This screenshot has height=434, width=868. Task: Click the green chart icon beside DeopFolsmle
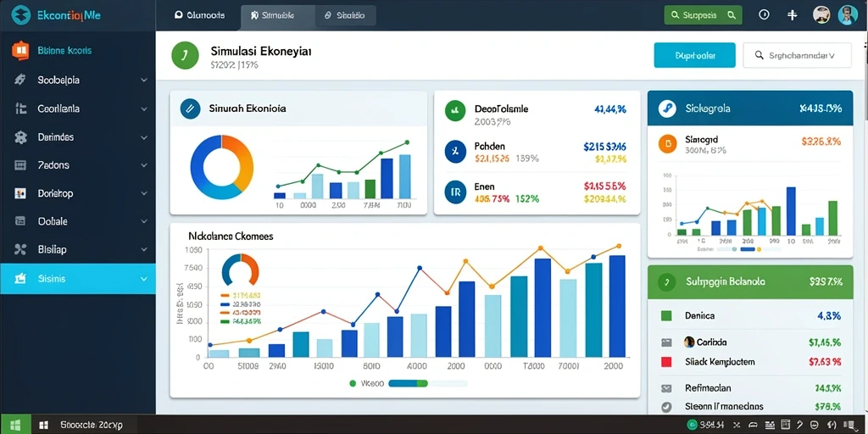(454, 110)
